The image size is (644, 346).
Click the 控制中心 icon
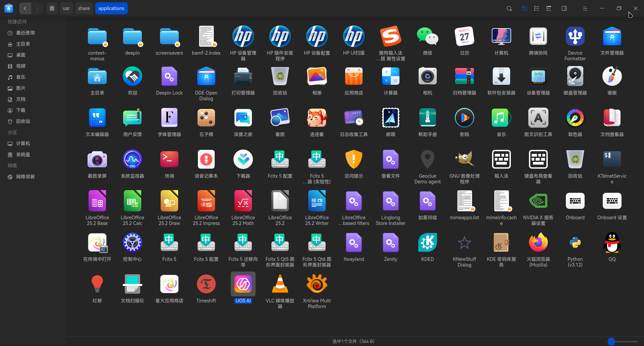click(132, 242)
